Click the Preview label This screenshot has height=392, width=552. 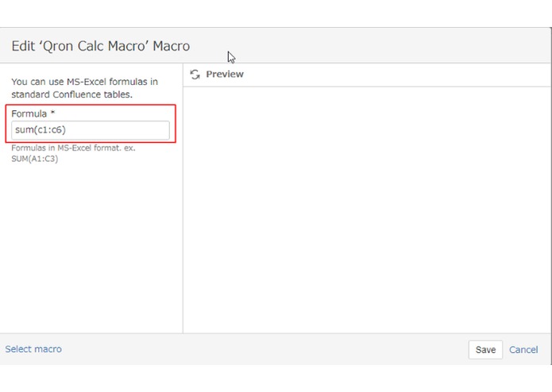coord(225,74)
